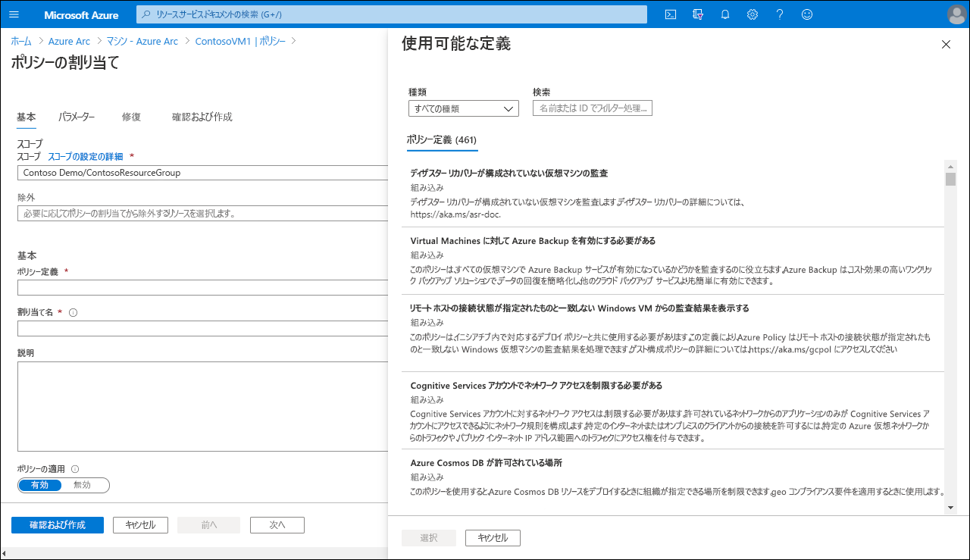Click the 除外 exclusions field

(x=202, y=214)
